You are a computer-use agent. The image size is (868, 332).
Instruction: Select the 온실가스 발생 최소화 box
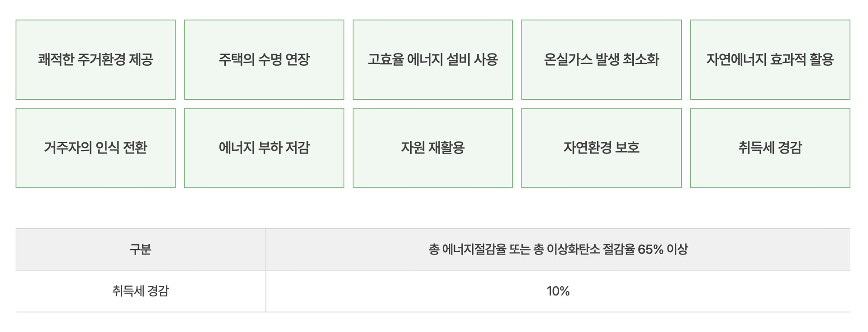coord(601,60)
